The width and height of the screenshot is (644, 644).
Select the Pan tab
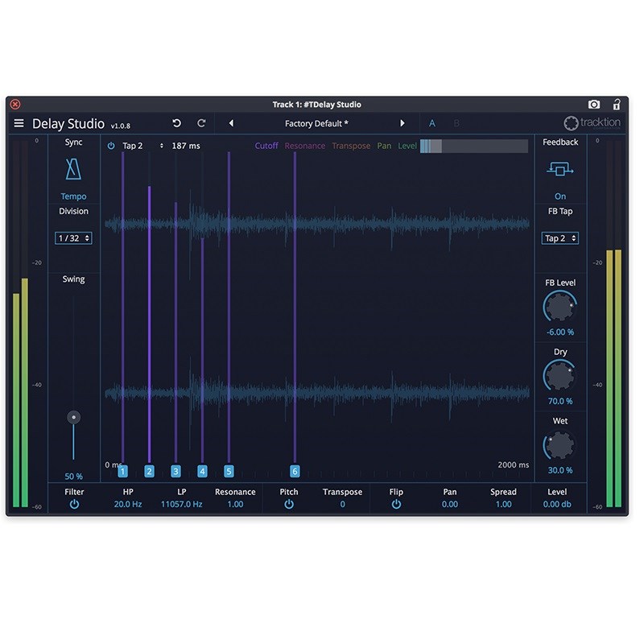[x=384, y=146]
